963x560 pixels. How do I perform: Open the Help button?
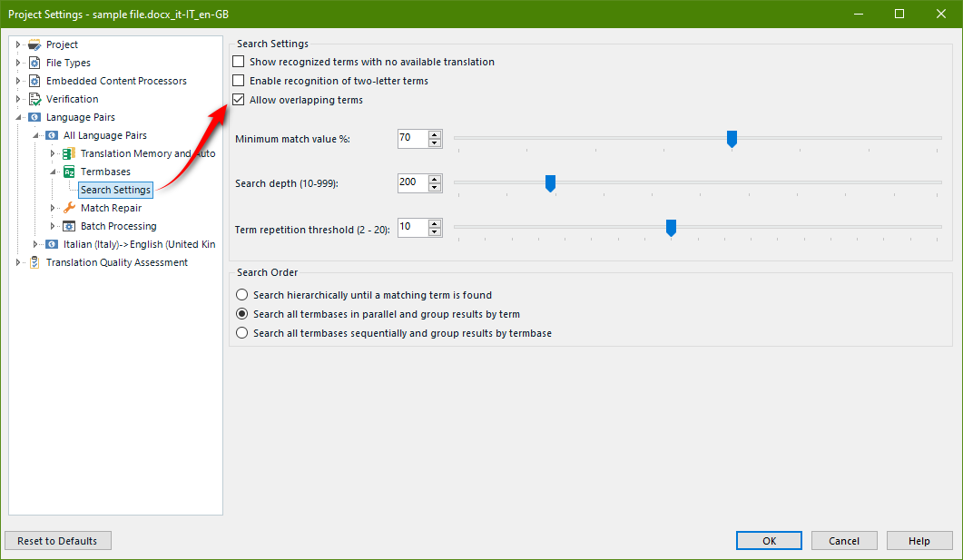(919, 540)
